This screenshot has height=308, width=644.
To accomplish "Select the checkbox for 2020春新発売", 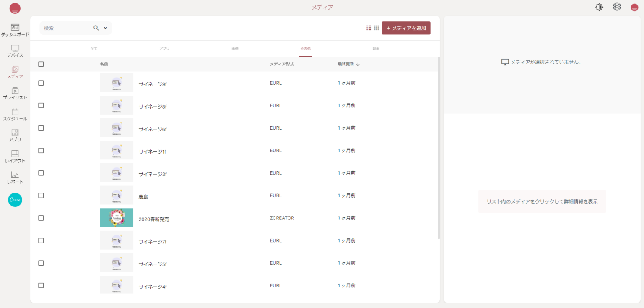I will pyautogui.click(x=41, y=218).
